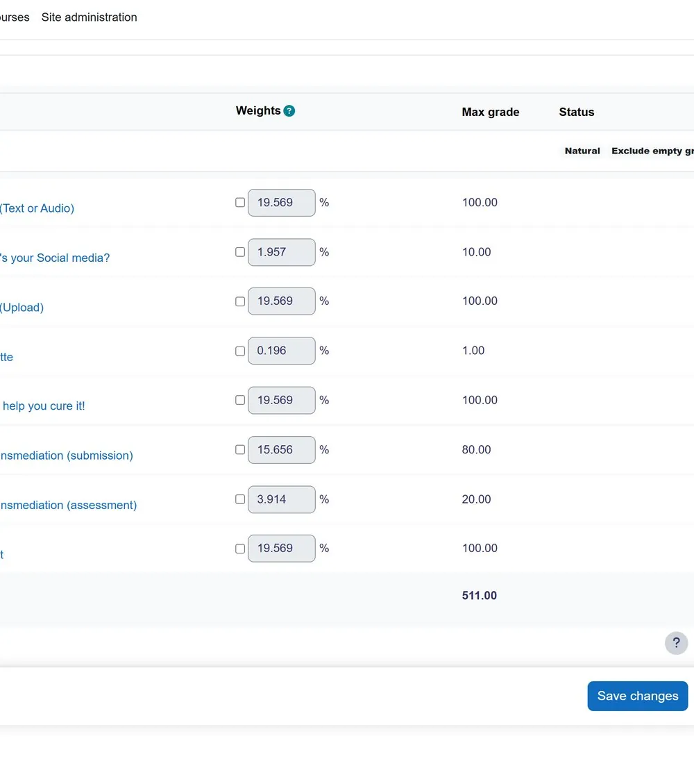Open the floating question mark help button
694x784 pixels.
(x=676, y=643)
